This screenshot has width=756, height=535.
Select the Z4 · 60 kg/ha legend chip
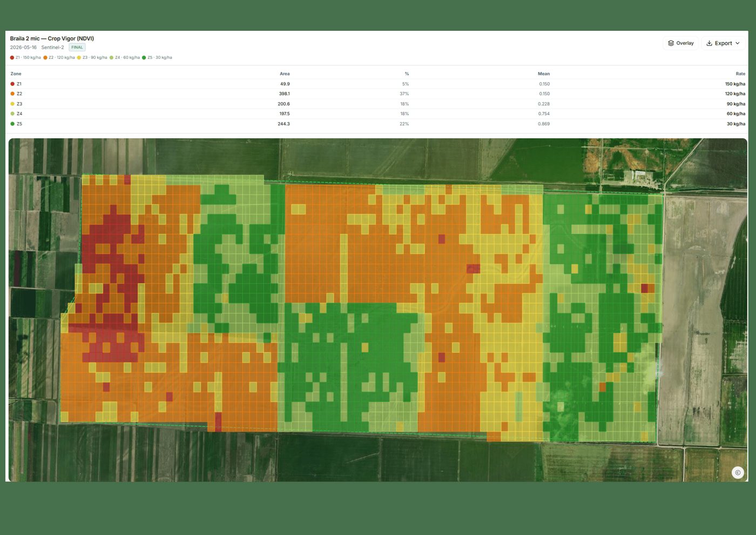[x=125, y=57]
